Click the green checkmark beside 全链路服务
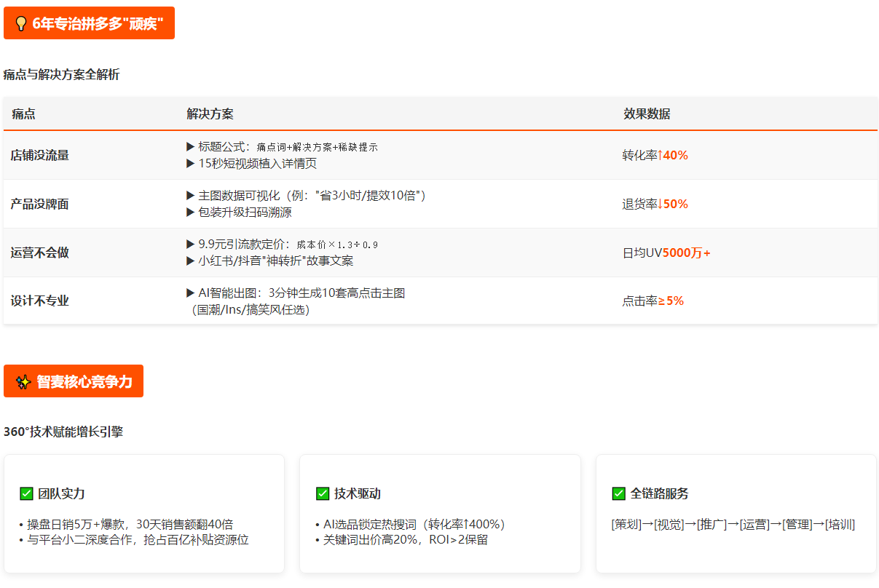Viewport: 879px width, 588px height. coord(618,494)
